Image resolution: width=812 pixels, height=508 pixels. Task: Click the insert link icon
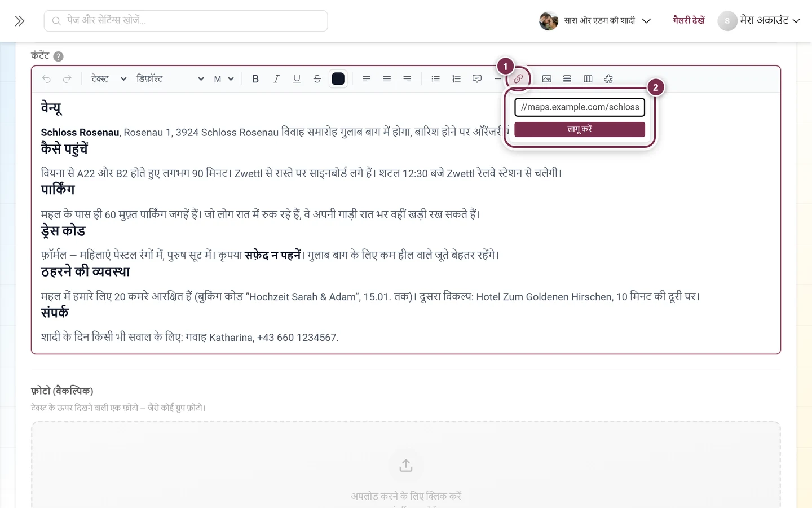[518, 79]
